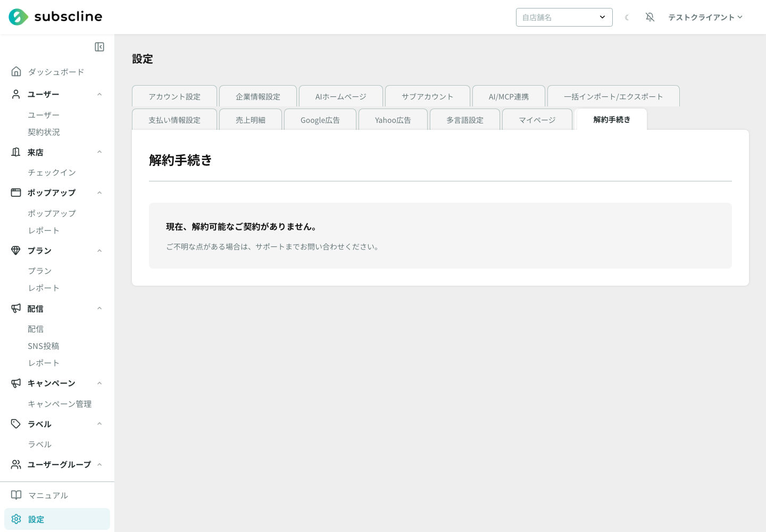Click the キャンペーン megaphone icon
The width and height of the screenshot is (766, 532).
coord(16,383)
